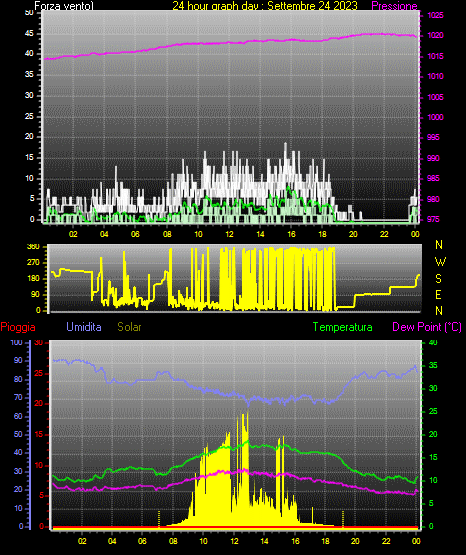Click the Solar legend label
The image size is (466, 555).
click(129, 327)
